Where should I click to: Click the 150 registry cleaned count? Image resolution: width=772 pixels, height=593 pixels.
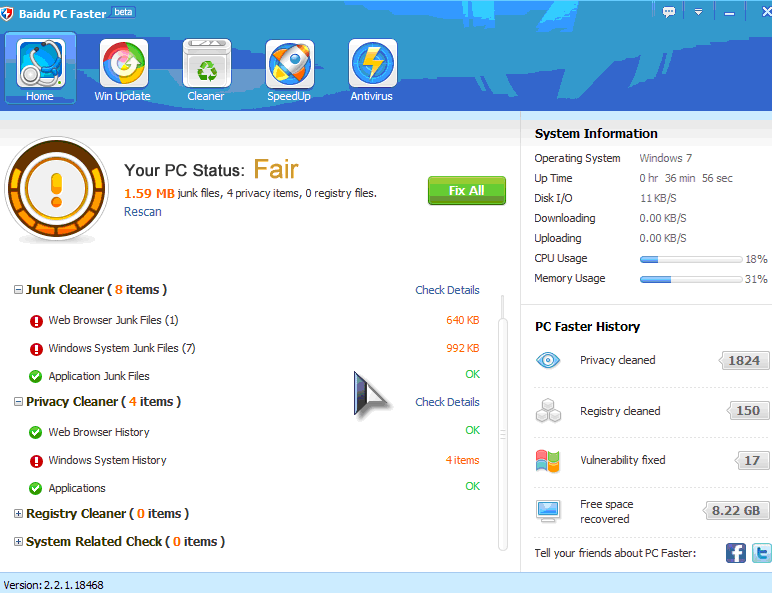(x=747, y=411)
